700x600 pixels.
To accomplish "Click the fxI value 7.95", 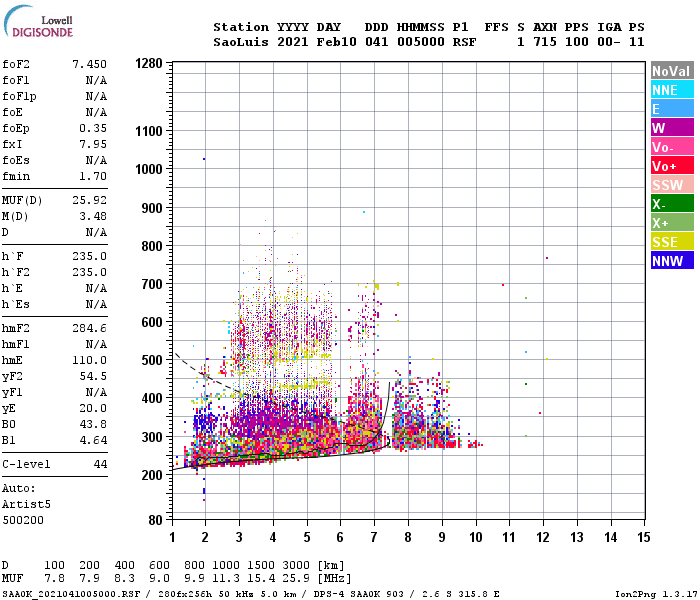I will 93,145.
